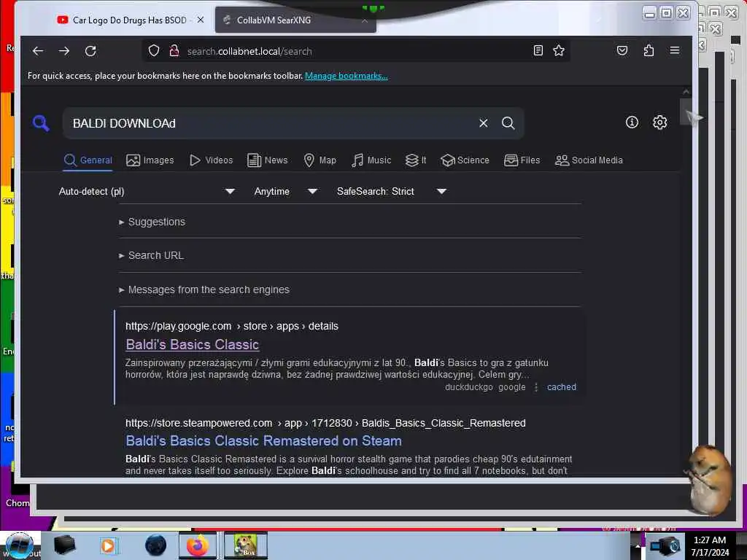Select the News search category

click(267, 160)
